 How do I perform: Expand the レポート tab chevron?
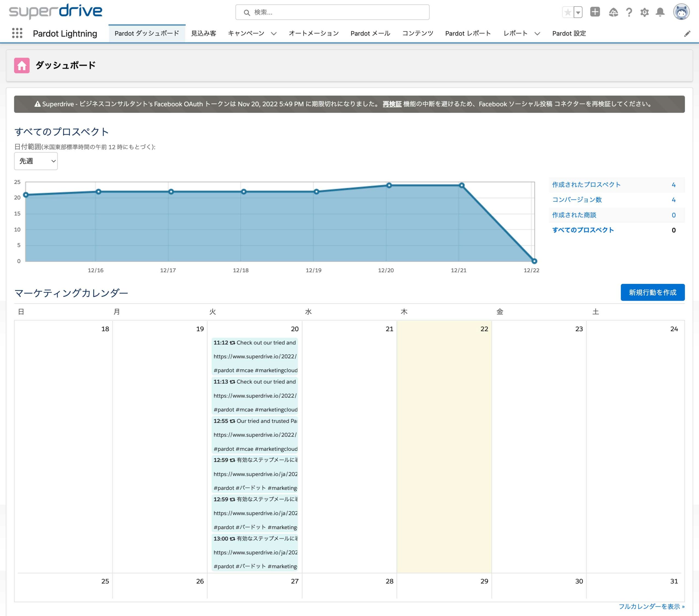tap(537, 34)
